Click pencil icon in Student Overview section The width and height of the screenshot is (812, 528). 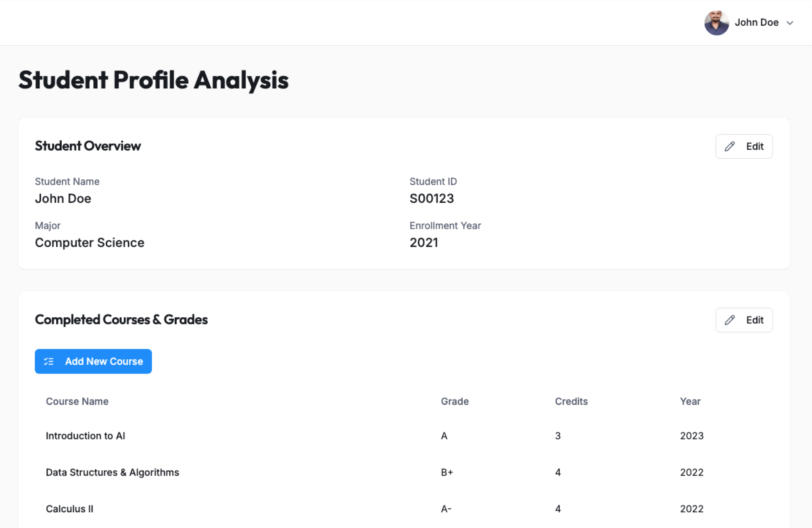(730, 146)
